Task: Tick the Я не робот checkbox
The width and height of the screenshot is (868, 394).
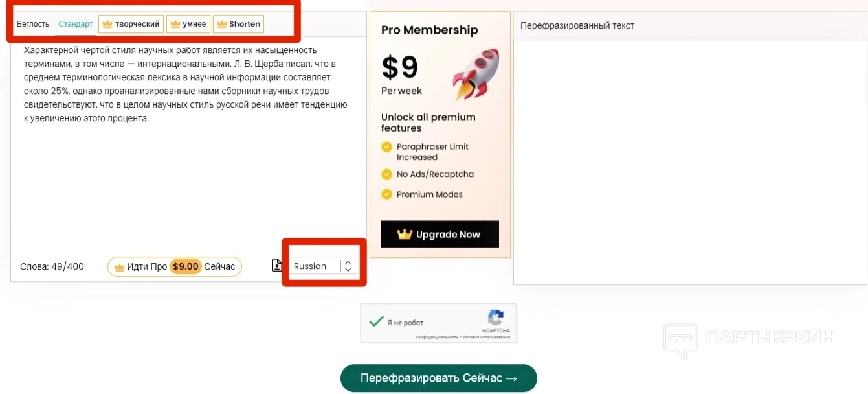Action: click(x=375, y=321)
